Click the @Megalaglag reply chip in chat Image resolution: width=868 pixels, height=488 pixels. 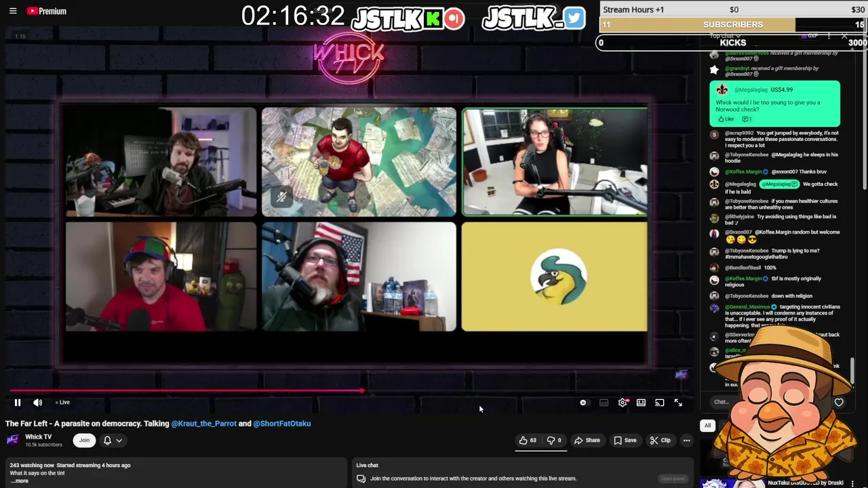(778, 184)
